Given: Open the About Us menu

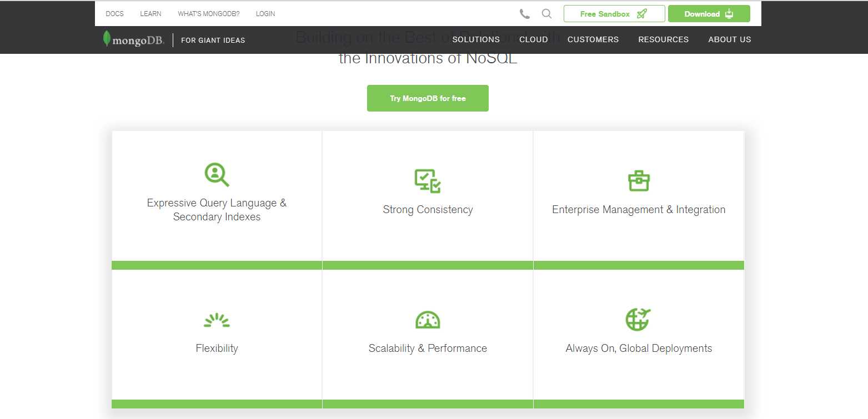Looking at the screenshot, I should pos(729,39).
